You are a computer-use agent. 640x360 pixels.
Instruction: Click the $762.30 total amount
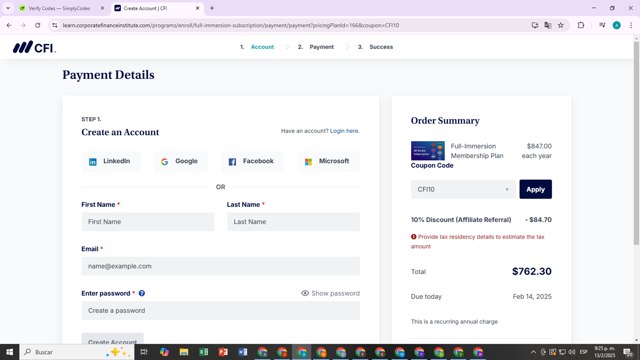pyautogui.click(x=532, y=271)
